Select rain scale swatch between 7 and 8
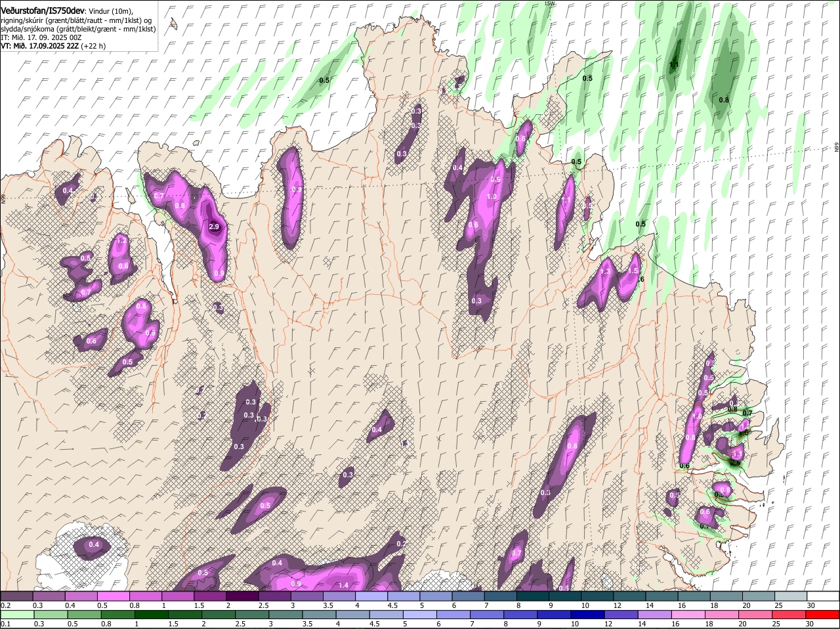840x629 pixels. pyautogui.click(x=487, y=615)
